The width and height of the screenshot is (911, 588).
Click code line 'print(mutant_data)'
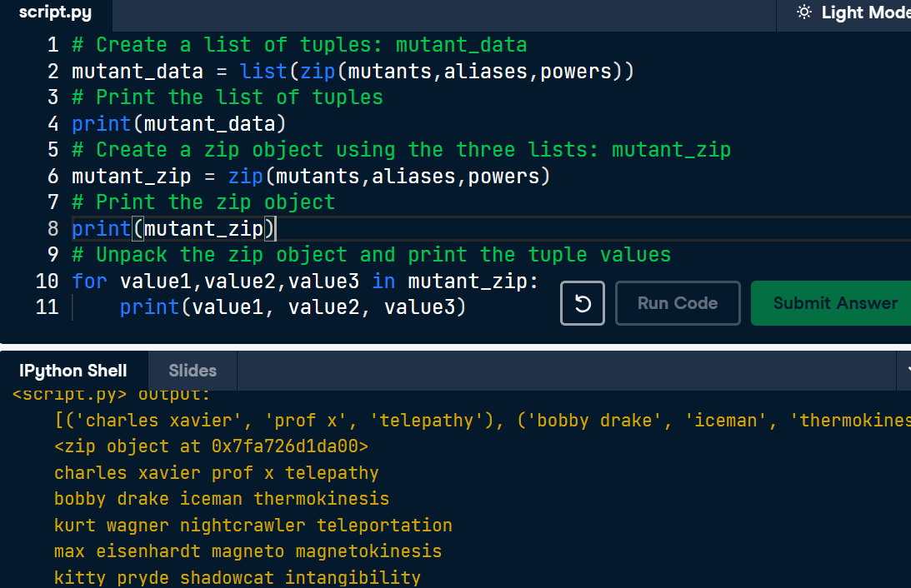click(179, 123)
